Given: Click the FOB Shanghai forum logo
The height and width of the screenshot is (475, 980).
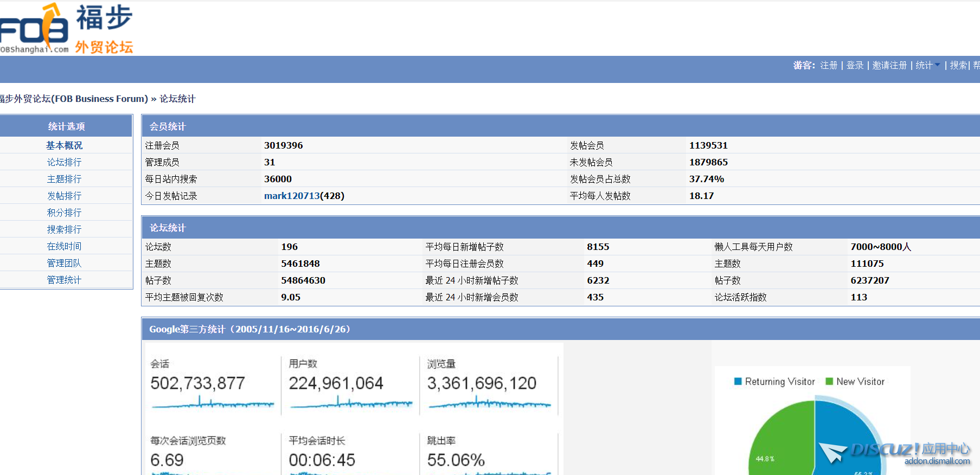Looking at the screenshot, I should 65,28.
